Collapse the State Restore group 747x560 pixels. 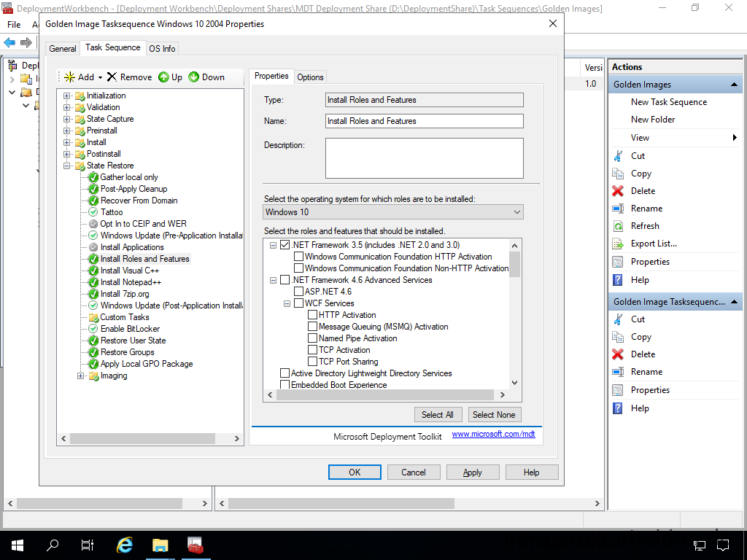[x=66, y=166]
